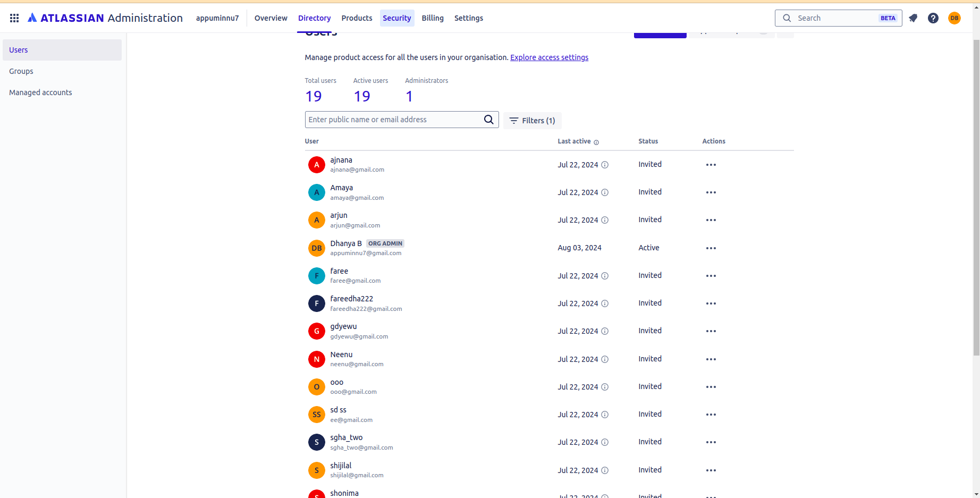Open actions menu for fareedha222
980x498 pixels.
pyautogui.click(x=711, y=303)
